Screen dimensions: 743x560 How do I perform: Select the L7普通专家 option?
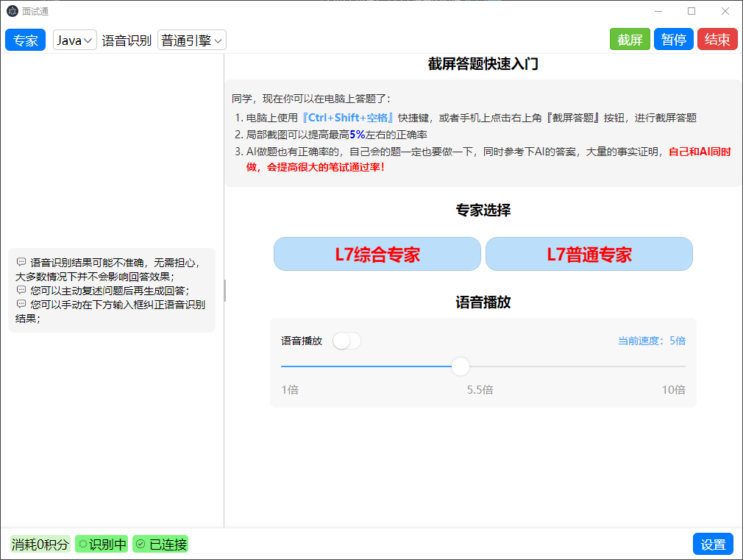point(589,254)
